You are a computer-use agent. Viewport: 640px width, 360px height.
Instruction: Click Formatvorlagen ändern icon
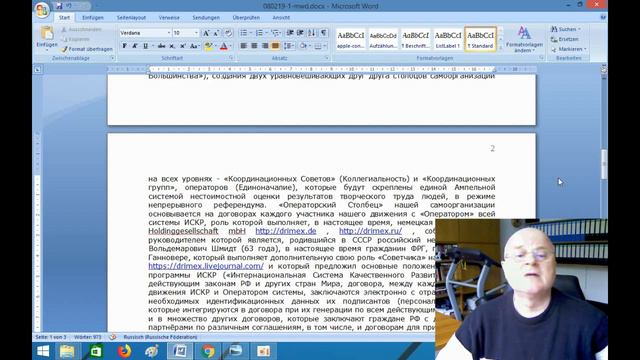click(x=524, y=40)
